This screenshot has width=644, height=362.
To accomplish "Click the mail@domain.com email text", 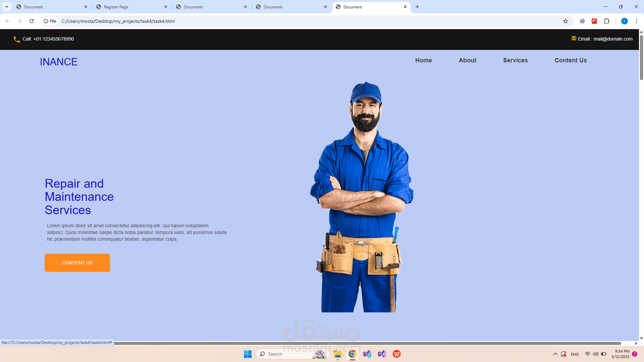I will tap(613, 39).
